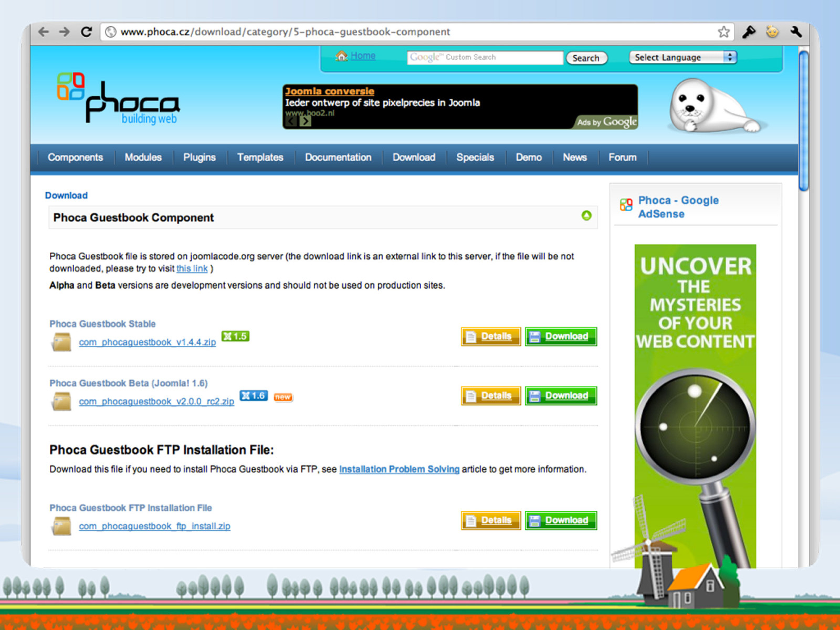
Task: Click the face extension icon in the toolbar
Action: click(x=772, y=31)
